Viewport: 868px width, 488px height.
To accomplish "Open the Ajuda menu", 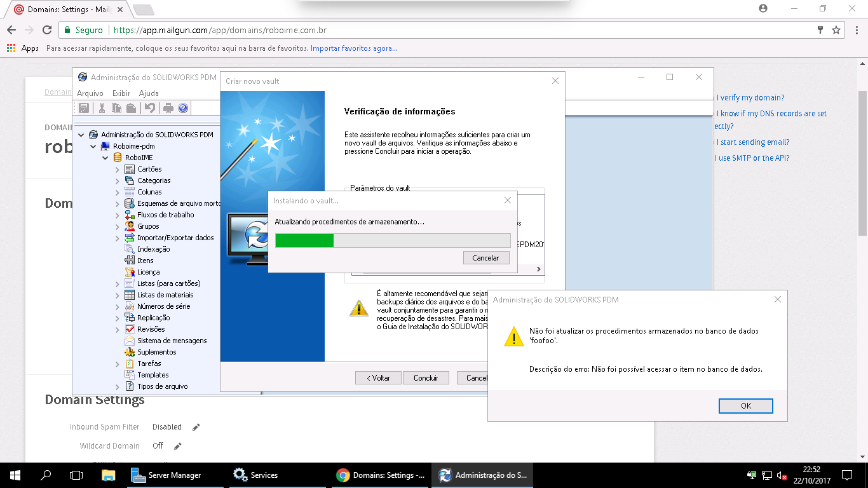I will [149, 93].
